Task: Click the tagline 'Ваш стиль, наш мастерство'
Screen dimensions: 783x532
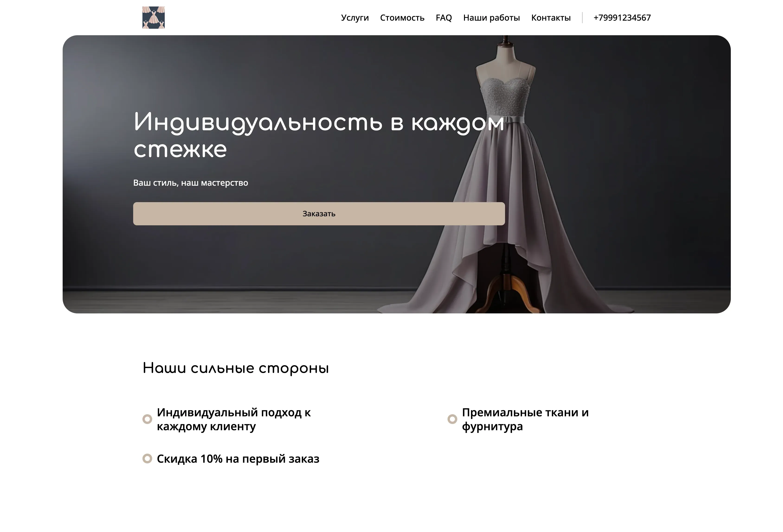Action: click(191, 183)
